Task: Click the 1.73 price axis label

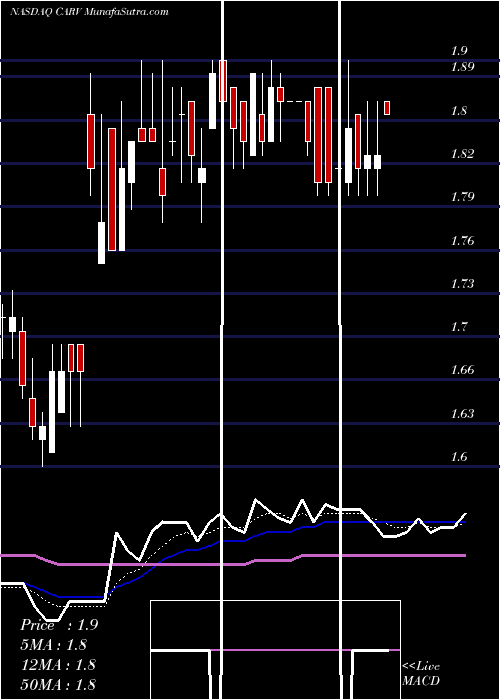Action: pyautogui.click(x=463, y=284)
